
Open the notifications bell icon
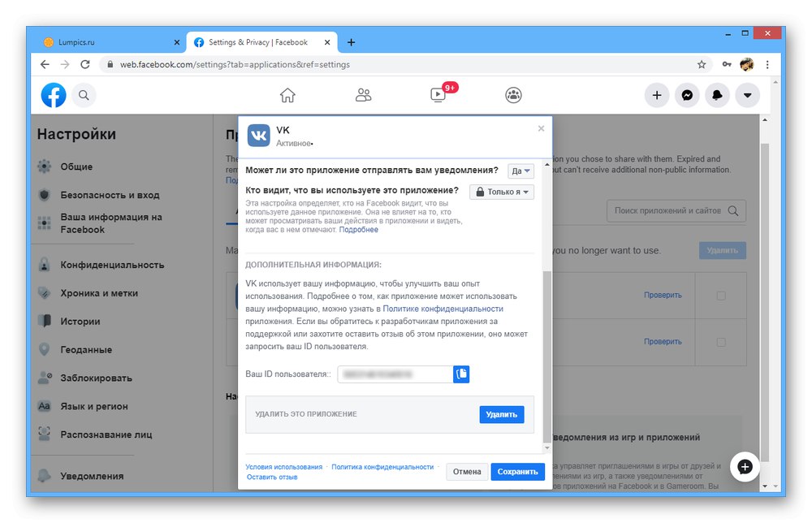click(717, 95)
